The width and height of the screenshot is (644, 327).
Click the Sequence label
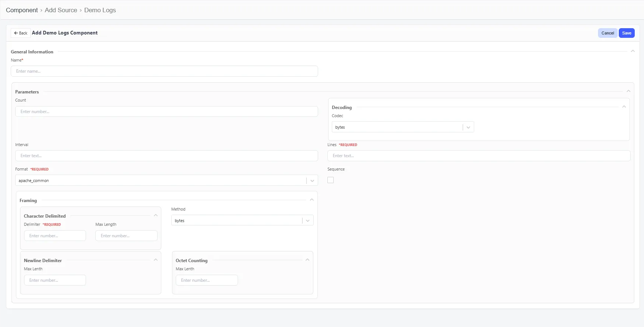point(336,169)
